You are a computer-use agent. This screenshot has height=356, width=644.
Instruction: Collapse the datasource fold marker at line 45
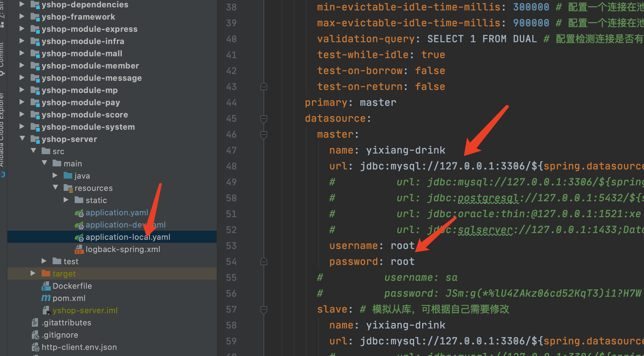tap(264, 119)
